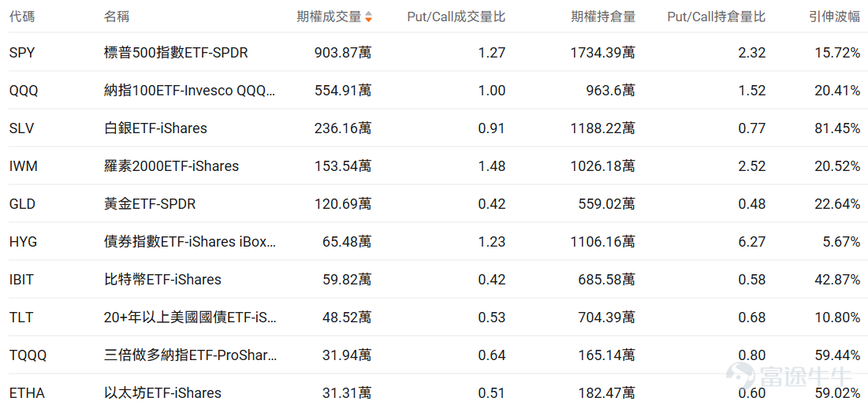Open the IBIT ticker code
Viewport: 868px width, 405px height.
pos(21,280)
